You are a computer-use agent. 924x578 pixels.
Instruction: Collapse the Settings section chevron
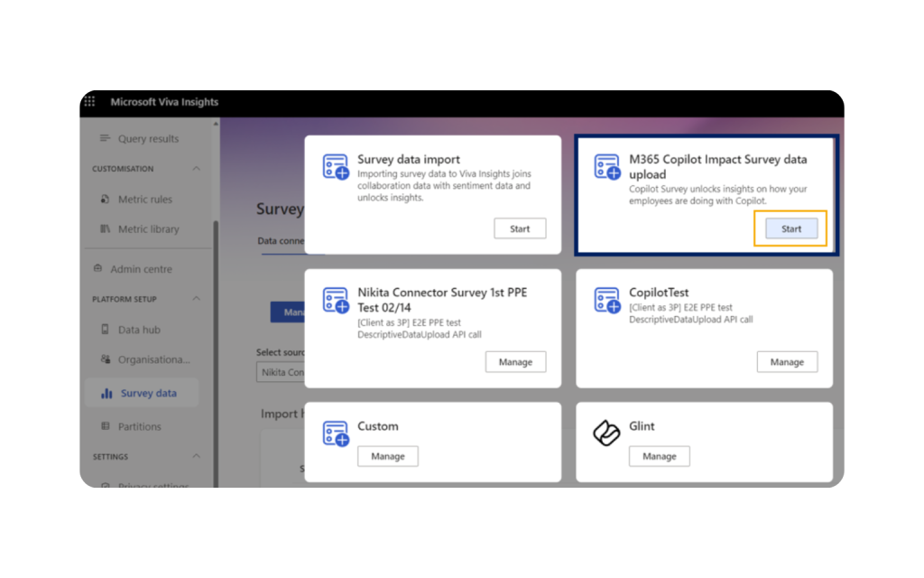(196, 457)
